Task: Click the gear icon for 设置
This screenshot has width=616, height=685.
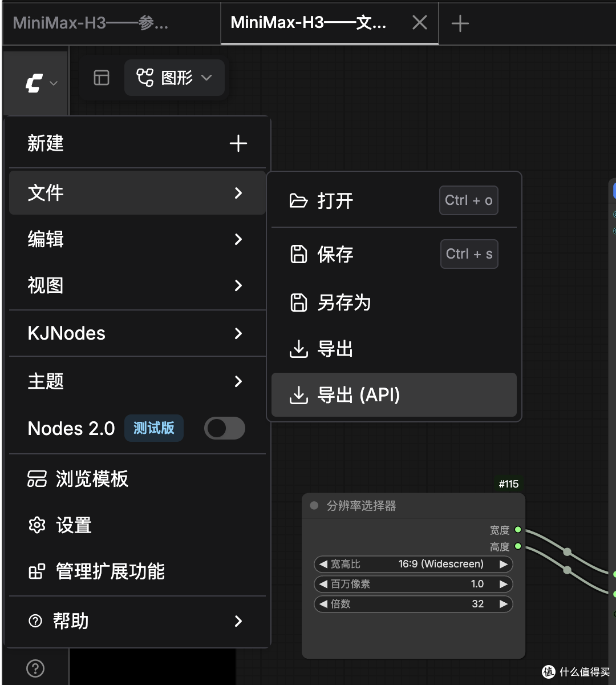Action: 37,525
